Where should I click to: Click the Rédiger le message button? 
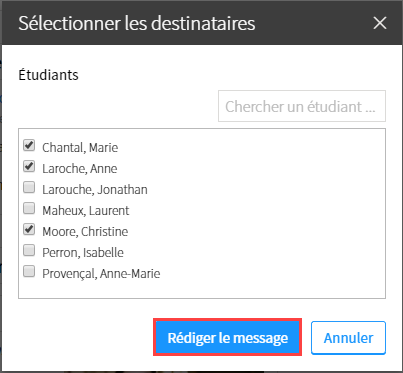(x=228, y=337)
